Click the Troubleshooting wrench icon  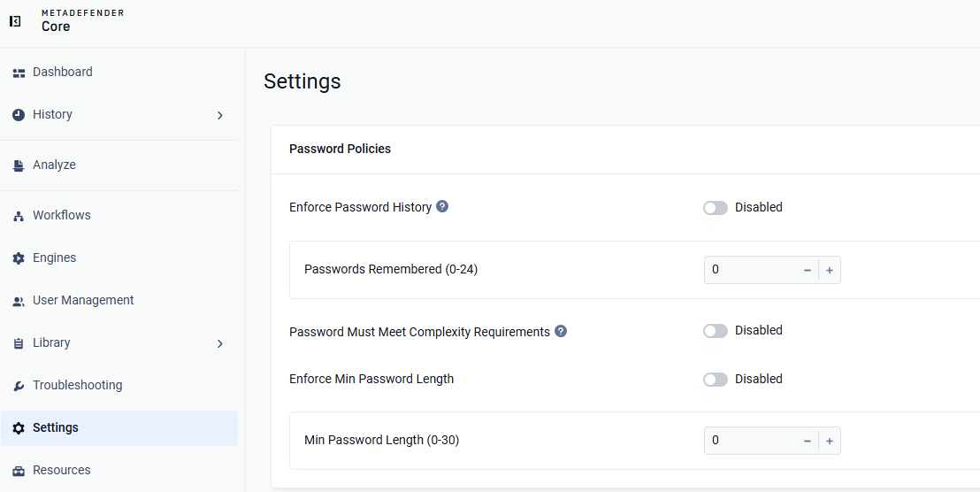(19, 386)
